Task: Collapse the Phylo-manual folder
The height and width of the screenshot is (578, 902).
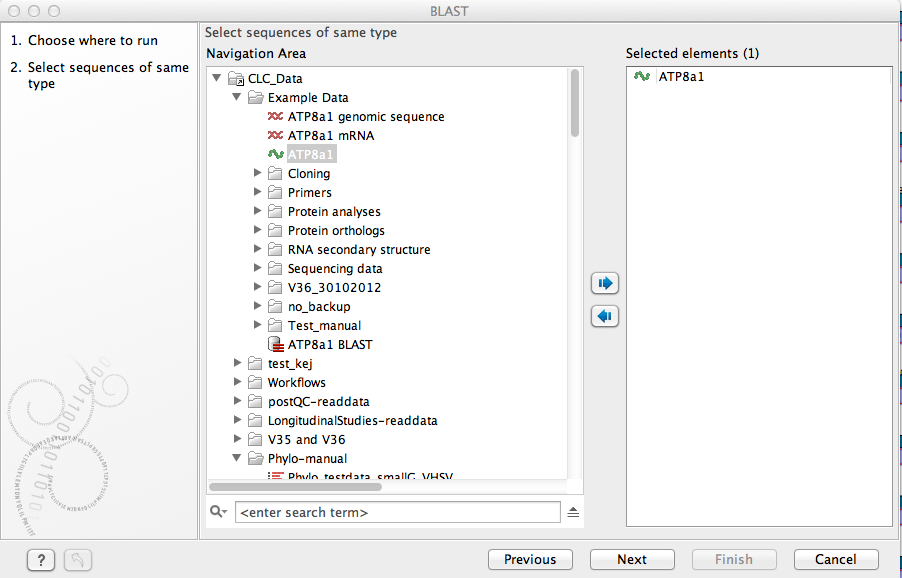Action: click(x=237, y=459)
